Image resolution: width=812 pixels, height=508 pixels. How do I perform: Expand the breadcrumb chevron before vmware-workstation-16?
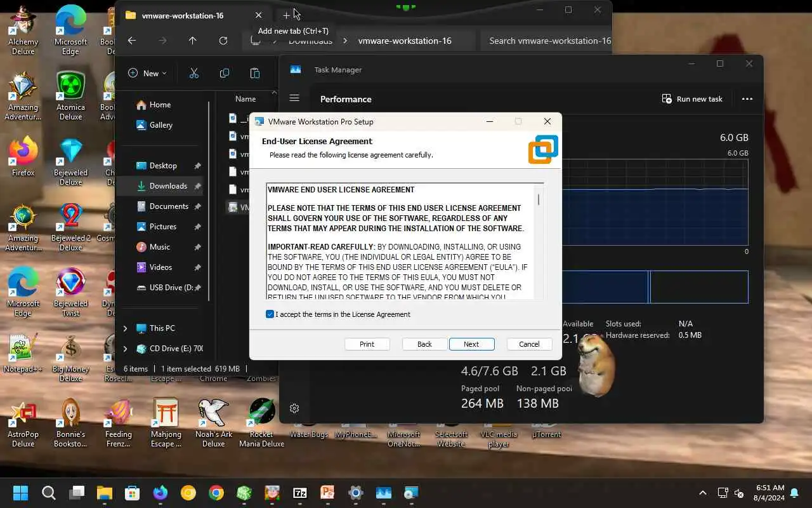coord(344,41)
